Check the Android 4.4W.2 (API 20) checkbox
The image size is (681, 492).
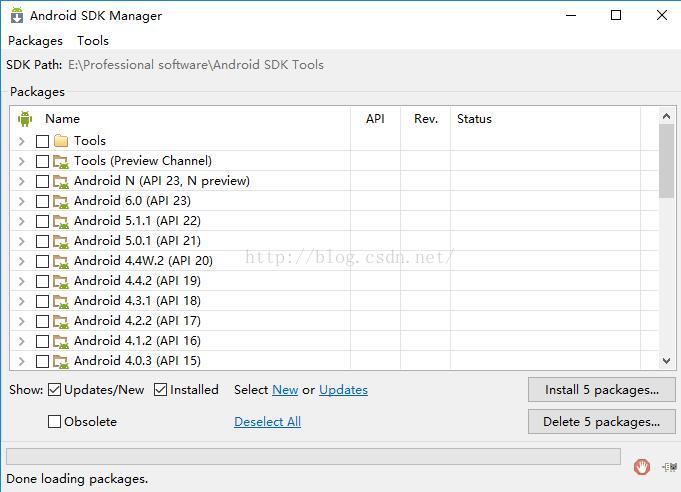[x=42, y=261]
